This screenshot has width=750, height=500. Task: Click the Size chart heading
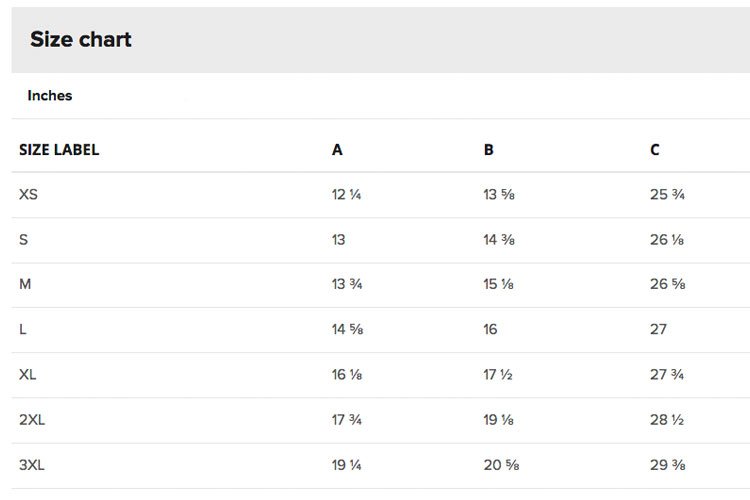coord(81,39)
